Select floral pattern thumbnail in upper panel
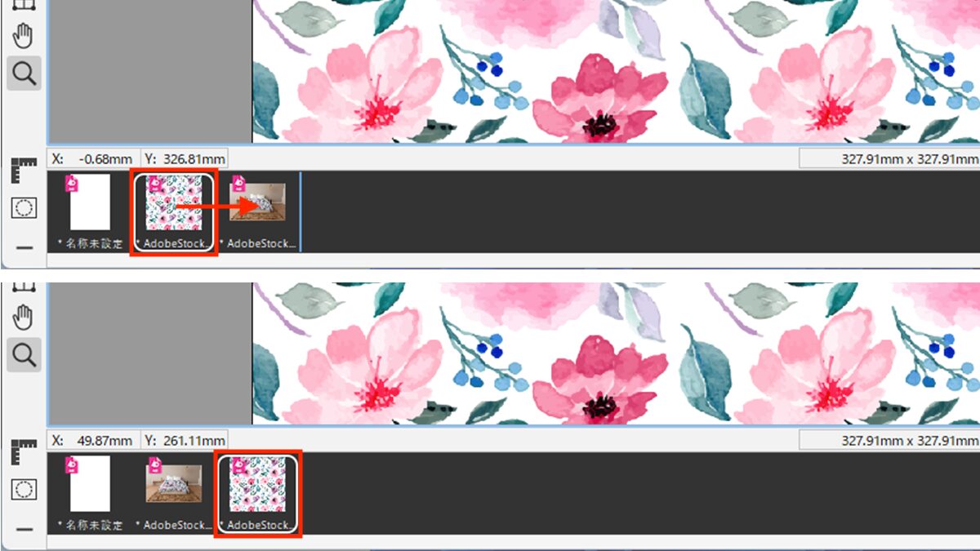The image size is (980, 551). pyautogui.click(x=173, y=204)
